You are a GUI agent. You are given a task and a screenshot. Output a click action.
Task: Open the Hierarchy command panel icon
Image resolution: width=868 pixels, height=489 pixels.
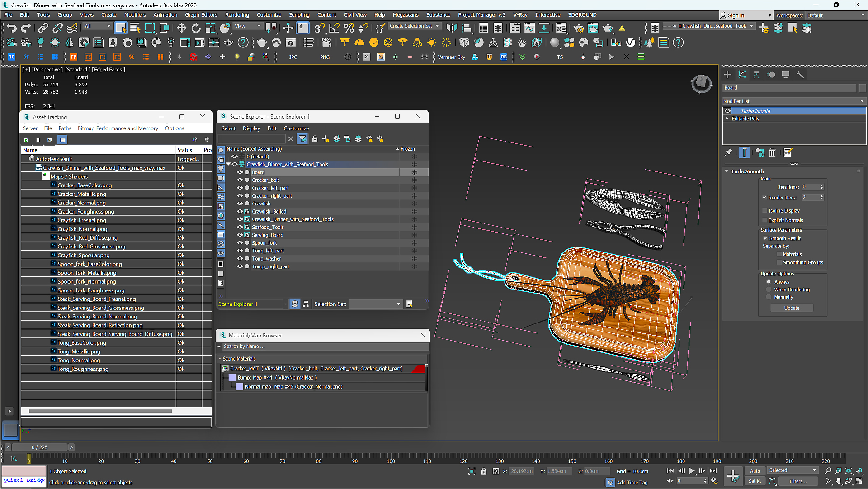tap(756, 75)
